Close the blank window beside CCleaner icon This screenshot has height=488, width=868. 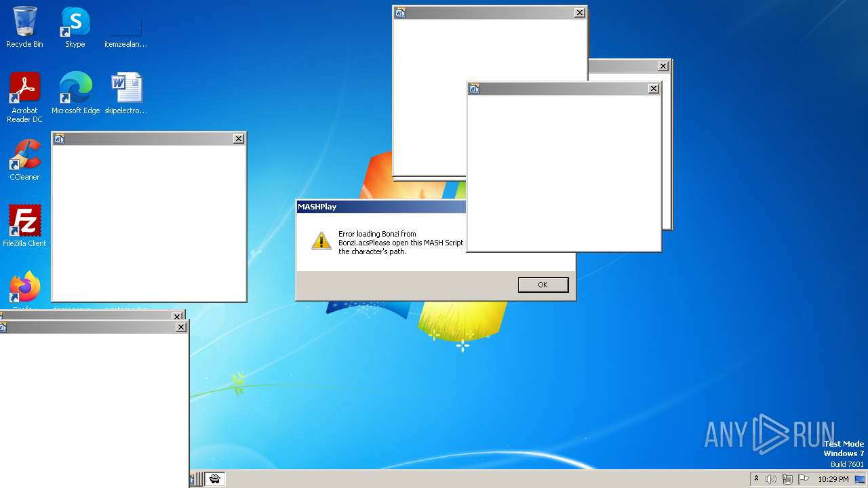239,139
